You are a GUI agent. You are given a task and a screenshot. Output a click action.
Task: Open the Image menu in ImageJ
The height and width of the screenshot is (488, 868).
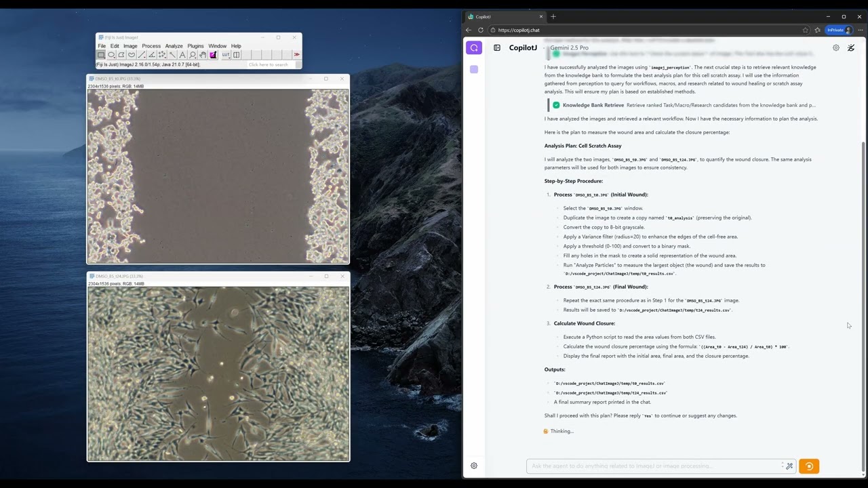(x=130, y=46)
